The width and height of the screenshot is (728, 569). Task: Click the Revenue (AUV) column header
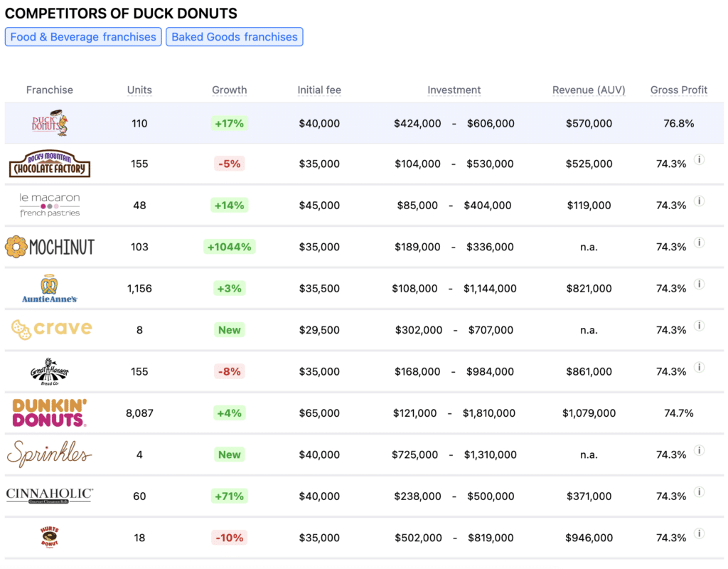click(x=589, y=90)
